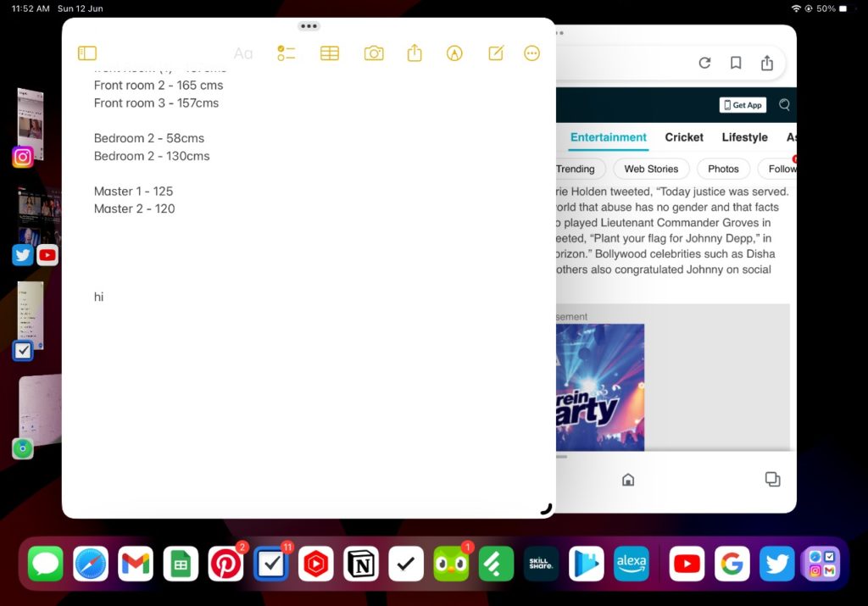Insert a checklist in the note
This screenshot has height=606, width=868.
287,53
